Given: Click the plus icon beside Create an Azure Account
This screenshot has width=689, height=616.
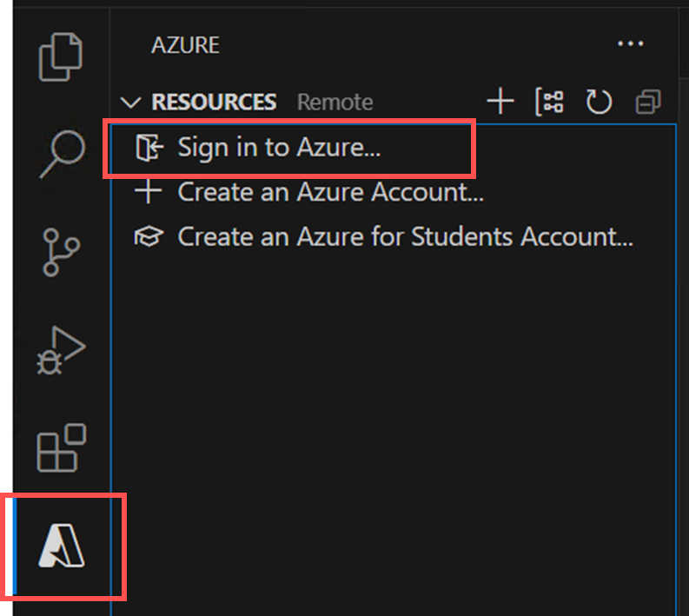Looking at the screenshot, I should [149, 192].
